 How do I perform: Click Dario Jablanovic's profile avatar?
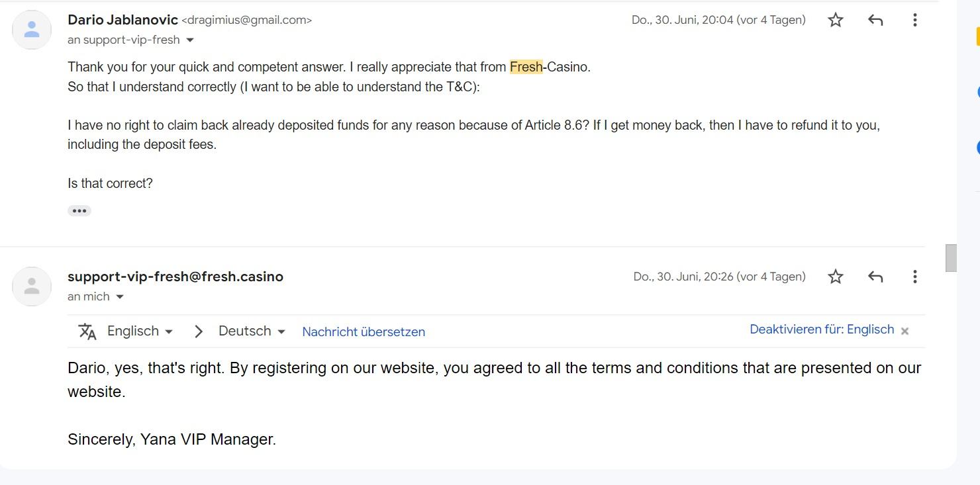[32, 30]
